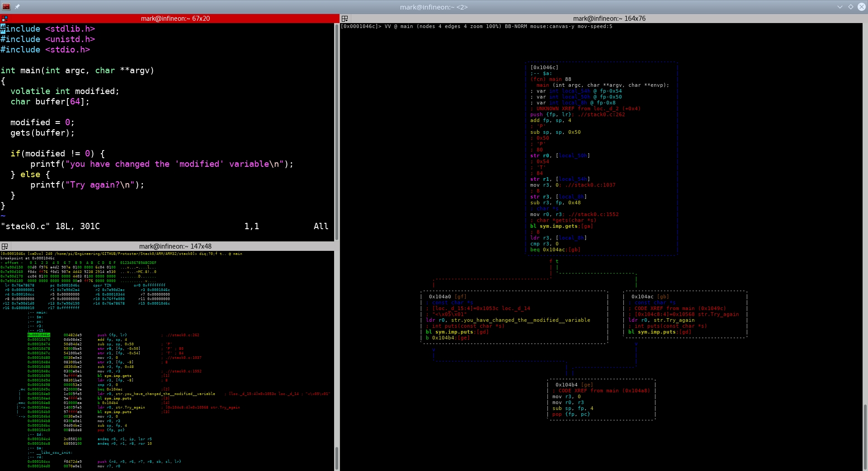The height and width of the screenshot is (471, 868).
Task: Click the 'gets(buffer);' line in vim
Action: point(42,133)
